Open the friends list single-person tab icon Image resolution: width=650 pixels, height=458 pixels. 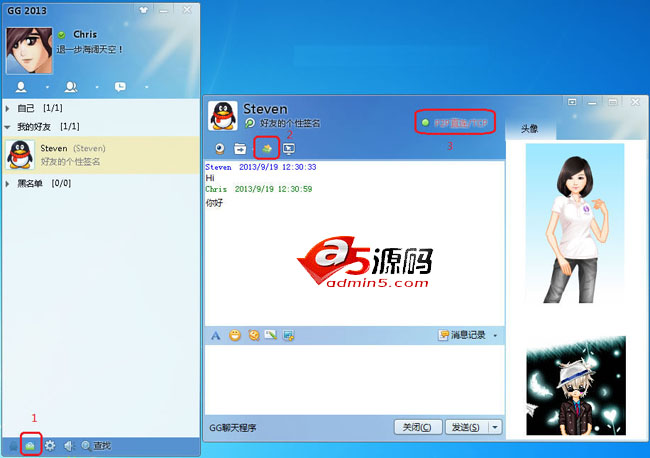click(21, 87)
